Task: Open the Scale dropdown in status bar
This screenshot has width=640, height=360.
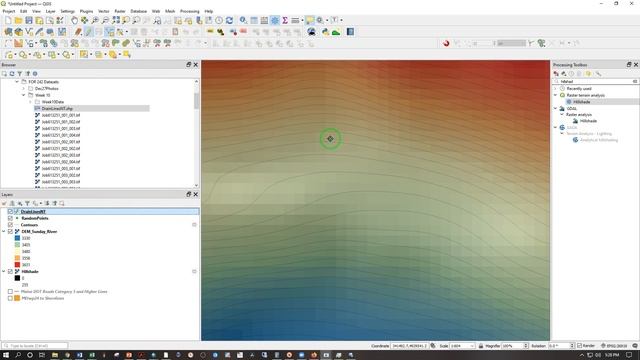Action: tap(472, 346)
